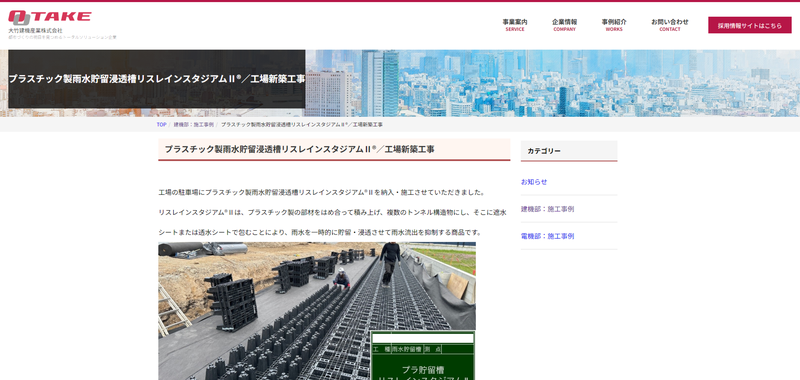Click the 採用情報サイトはこちら button
This screenshot has height=380, width=800.
(x=749, y=25)
